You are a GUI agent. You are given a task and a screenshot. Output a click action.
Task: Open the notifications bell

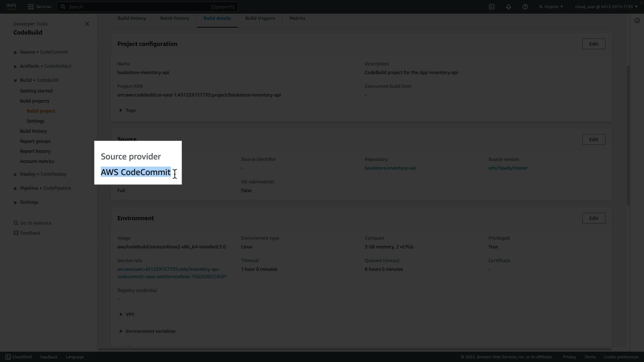(508, 7)
